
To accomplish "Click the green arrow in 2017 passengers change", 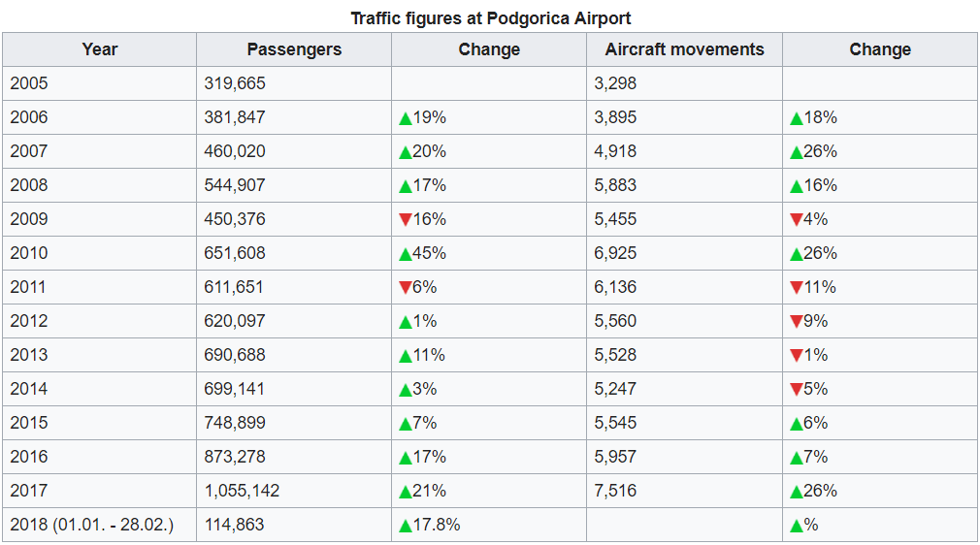I will pyautogui.click(x=406, y=492).
